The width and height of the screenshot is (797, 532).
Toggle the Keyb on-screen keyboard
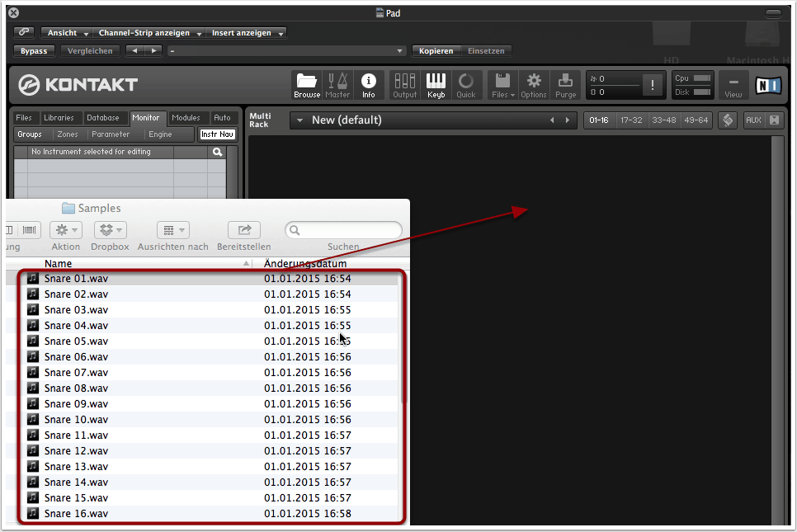(x=436, y=85)
